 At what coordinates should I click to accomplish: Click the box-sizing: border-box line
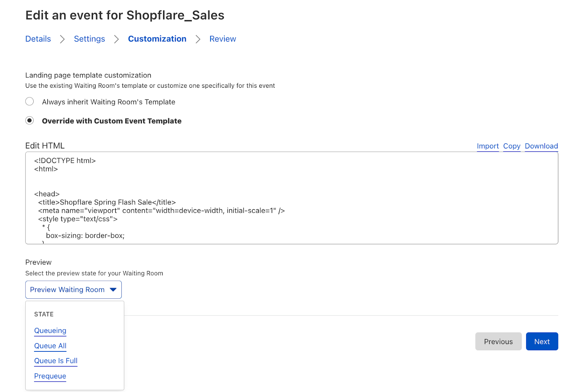click(x=85, y=235)
